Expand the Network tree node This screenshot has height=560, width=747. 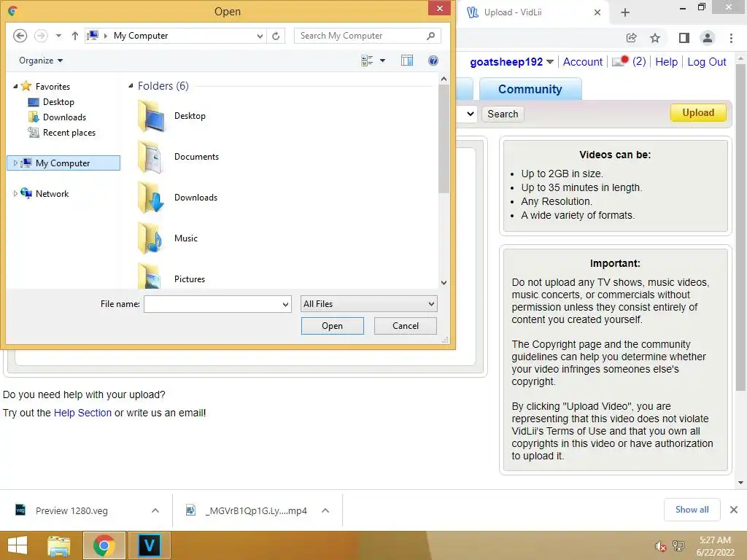click(15, 194)
